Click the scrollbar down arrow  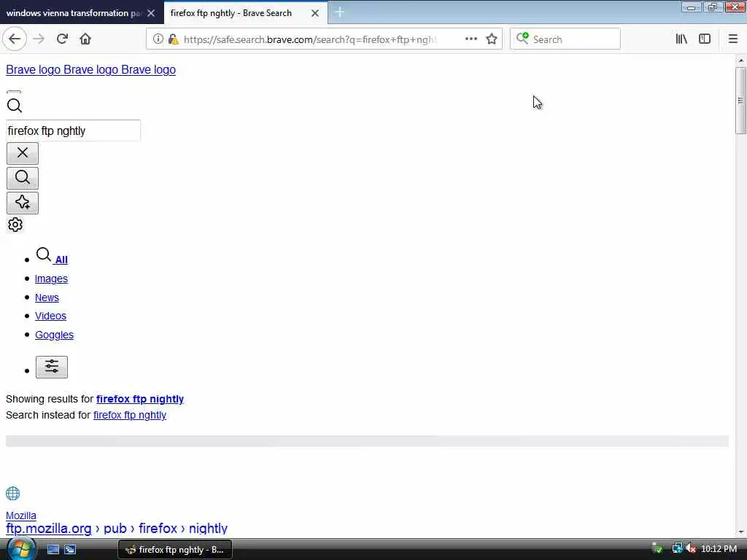[x=740, y=532]
